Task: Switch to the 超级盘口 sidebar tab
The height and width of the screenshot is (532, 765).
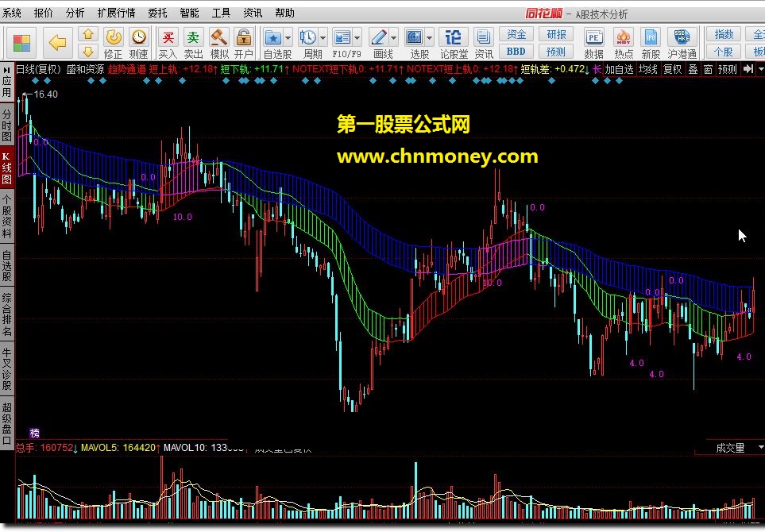Action: click(7, 424)
